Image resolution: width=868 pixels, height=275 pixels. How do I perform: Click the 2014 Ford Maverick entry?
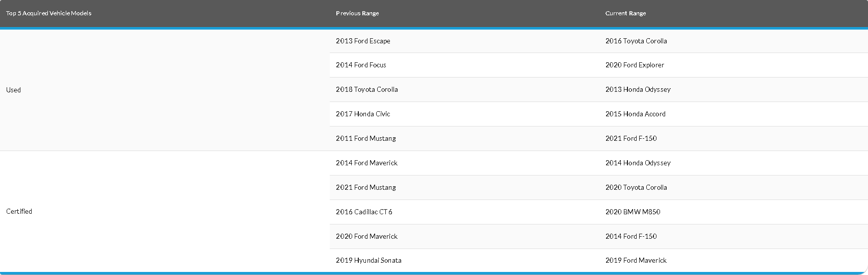(366, 163)
